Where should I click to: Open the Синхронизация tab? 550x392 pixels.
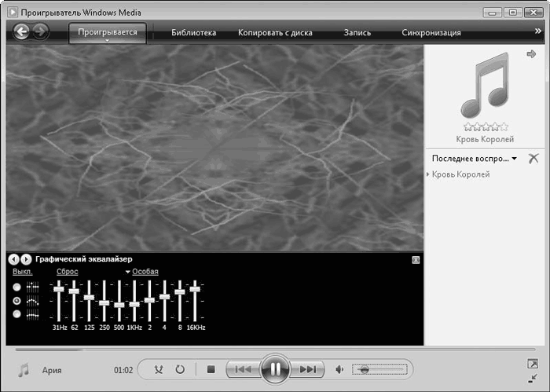click(x=431, y=33)
